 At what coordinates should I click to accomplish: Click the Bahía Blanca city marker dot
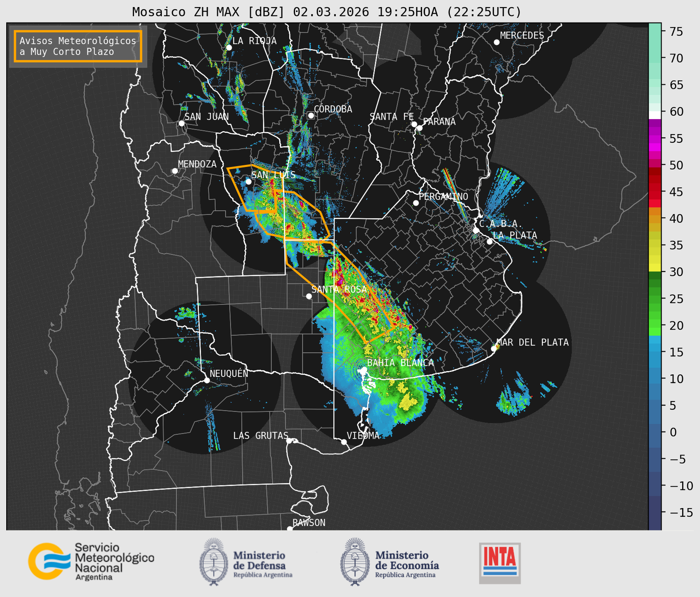point(363,369)
